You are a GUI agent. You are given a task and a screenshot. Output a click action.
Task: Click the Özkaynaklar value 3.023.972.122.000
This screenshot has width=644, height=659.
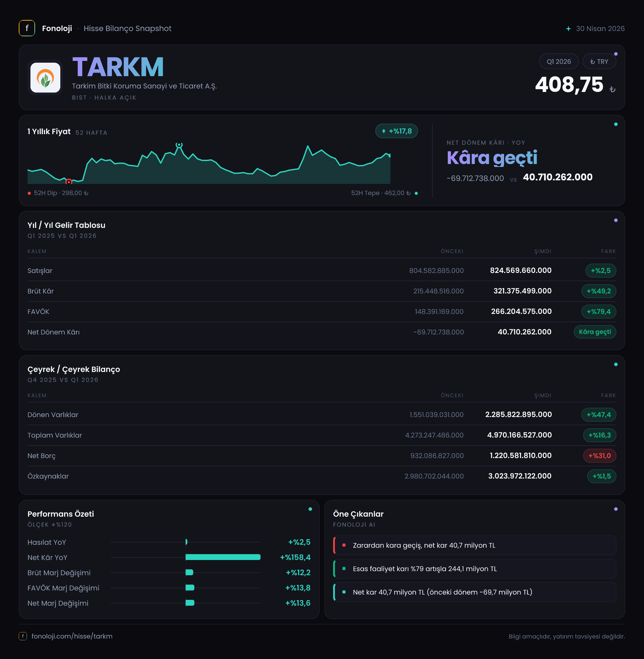click(520, 476)
